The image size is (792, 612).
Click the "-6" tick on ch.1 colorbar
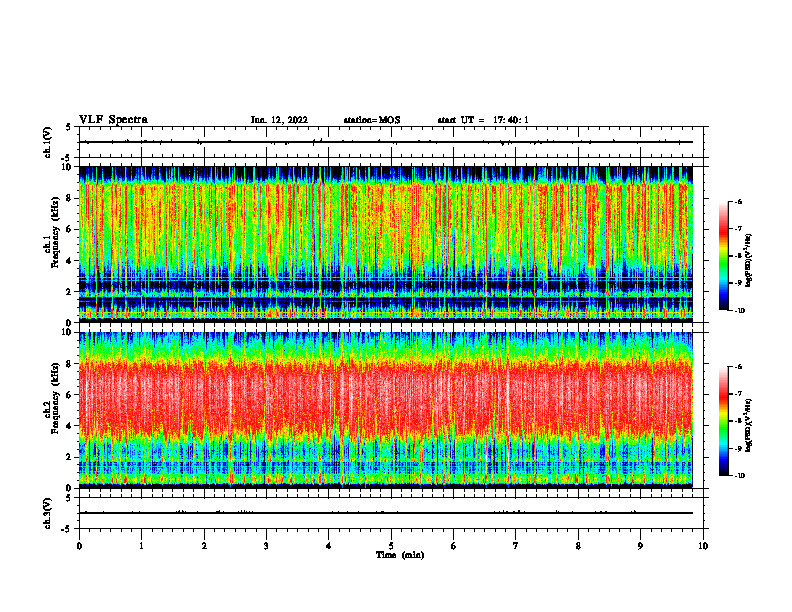[739, 201]
